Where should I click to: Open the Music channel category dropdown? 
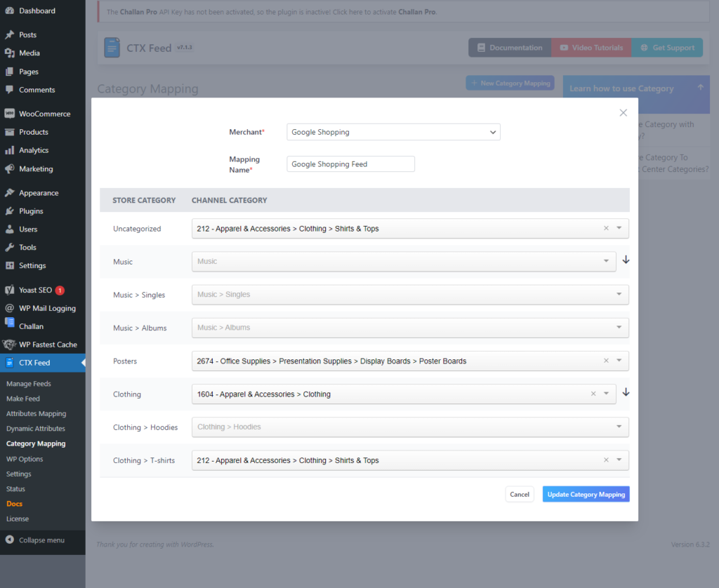pyautogui.click(x=404, y=261)
